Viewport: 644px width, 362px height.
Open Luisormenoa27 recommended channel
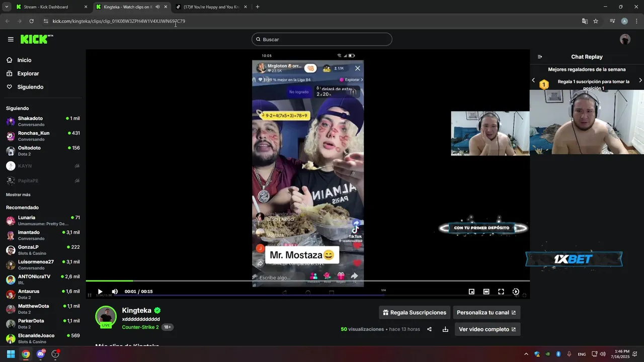tap(43, 264)
